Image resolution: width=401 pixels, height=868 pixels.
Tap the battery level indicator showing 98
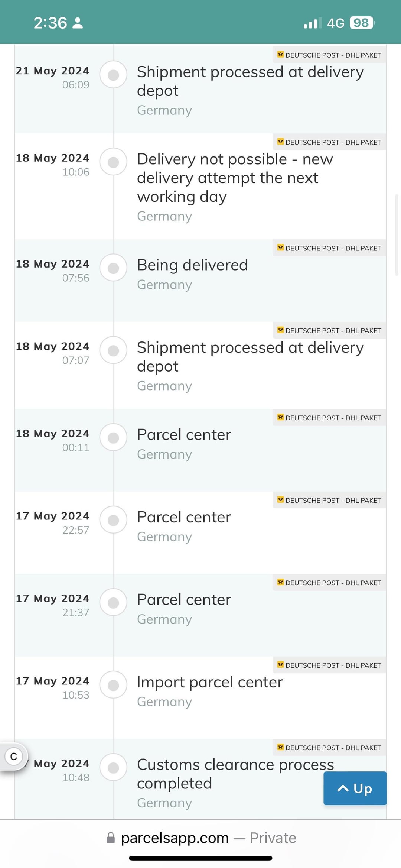pos(362,23)
